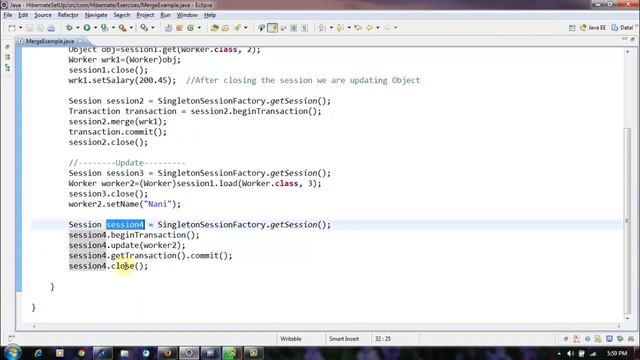640x360 pixels.
Task: Click the Next Annotation icon
Action: (322, 28)
